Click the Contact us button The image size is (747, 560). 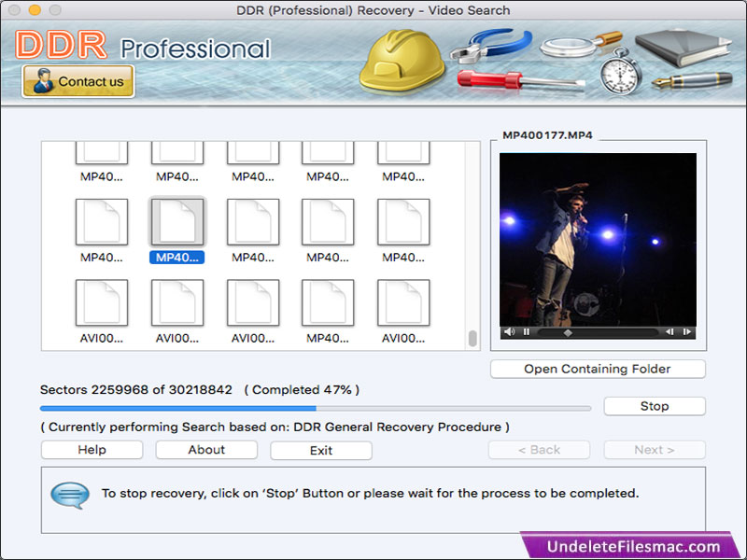pos(78,81)
